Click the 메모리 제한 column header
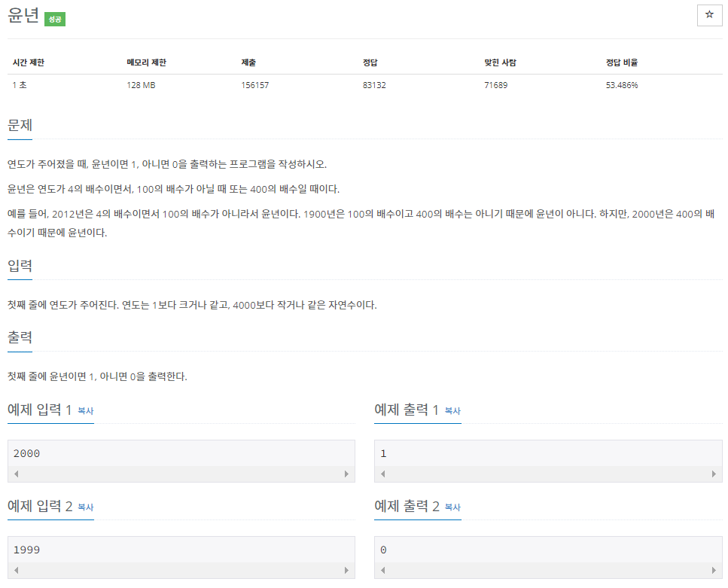The image size is (728, 588). click(146, 62)
